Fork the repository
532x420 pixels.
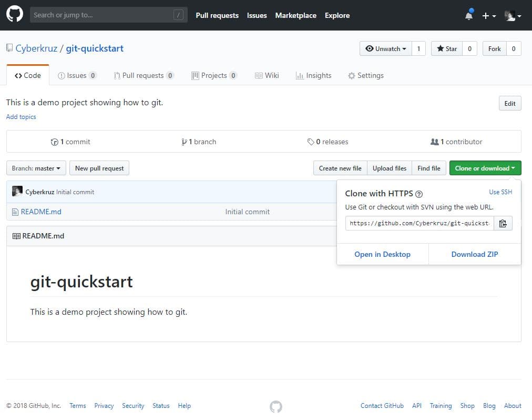click(x=494, y=48)
